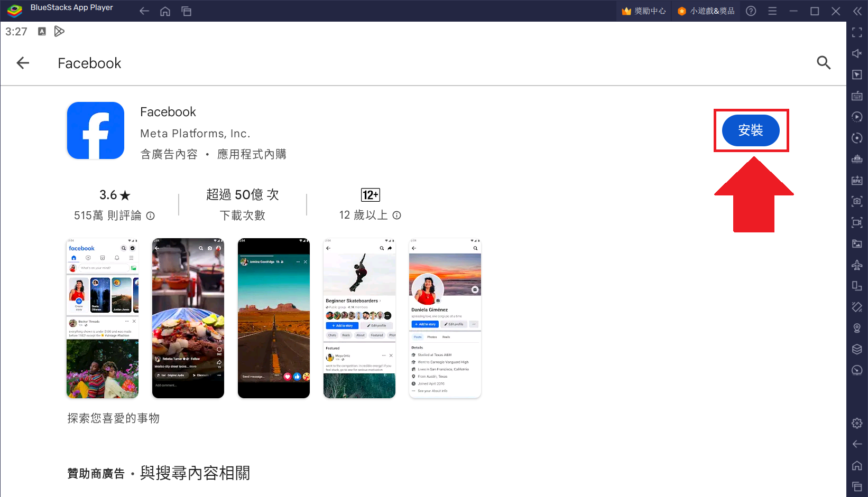
Task: Open BlueStacks settings gear
Action: [x=857, y=423]
